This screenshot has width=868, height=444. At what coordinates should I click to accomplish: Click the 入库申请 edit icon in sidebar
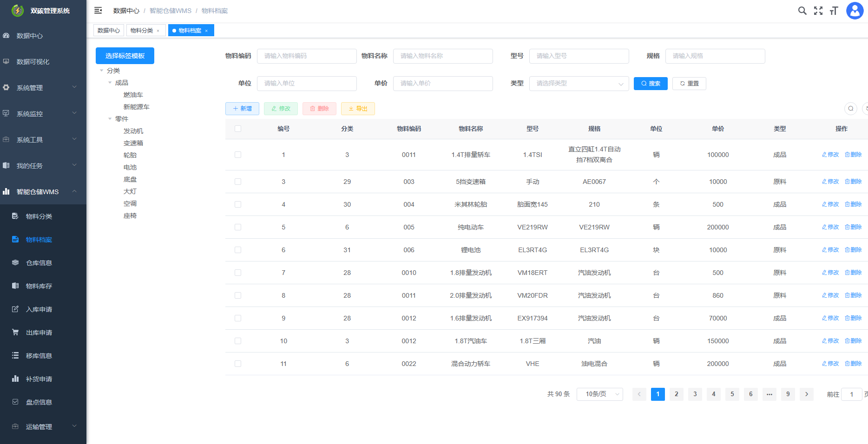click(15, 309)
